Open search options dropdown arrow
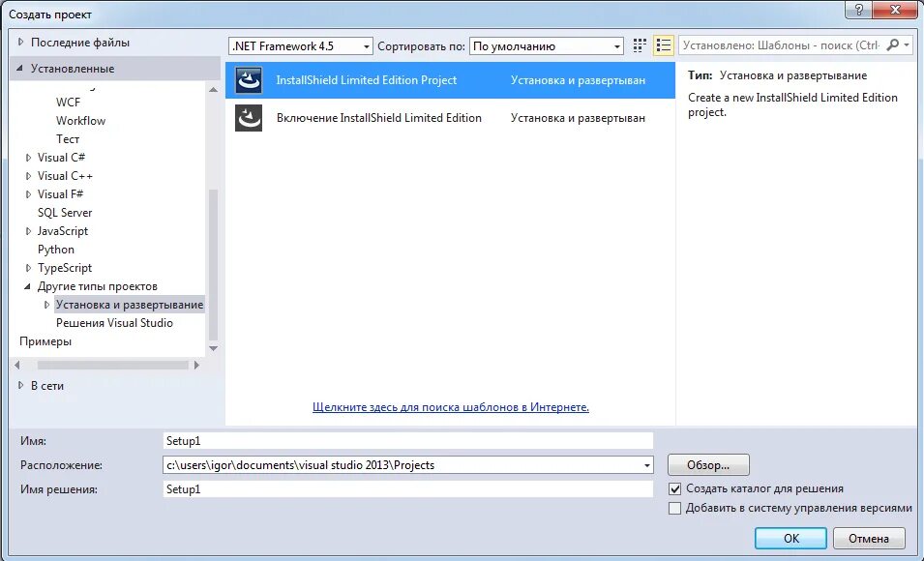 [907, 45]
